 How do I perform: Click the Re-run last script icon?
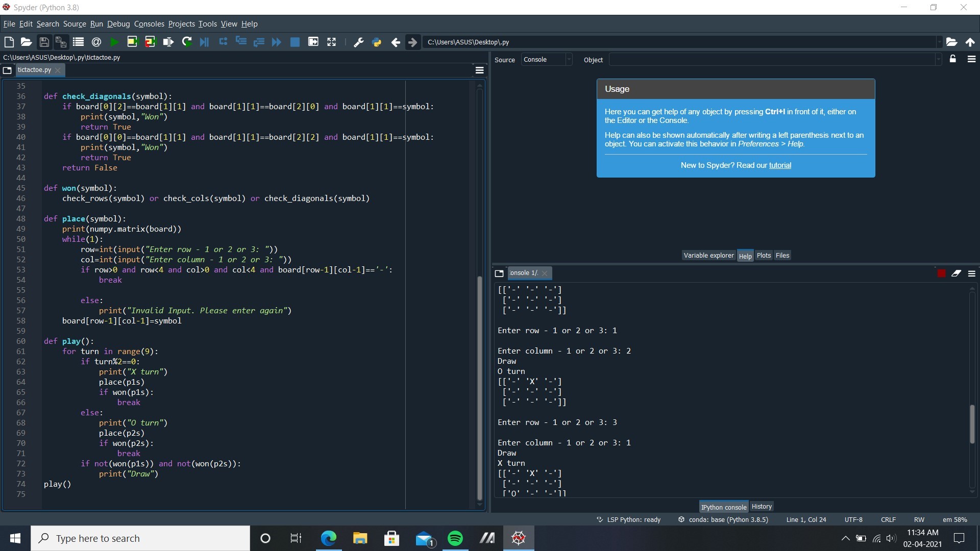187,42
